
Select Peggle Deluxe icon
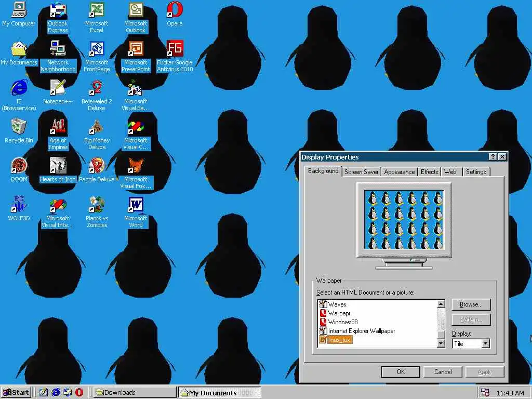(x=97, y=170)
